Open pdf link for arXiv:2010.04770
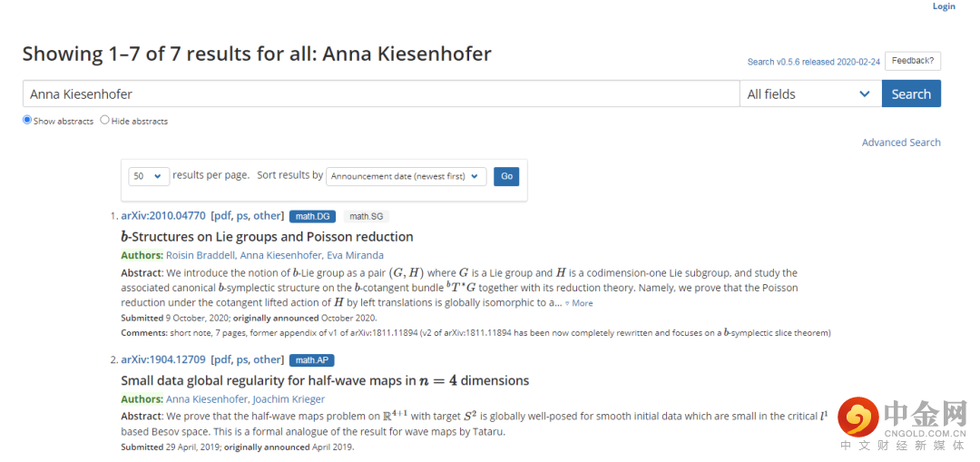980x462 pixels. click(222, 216)
